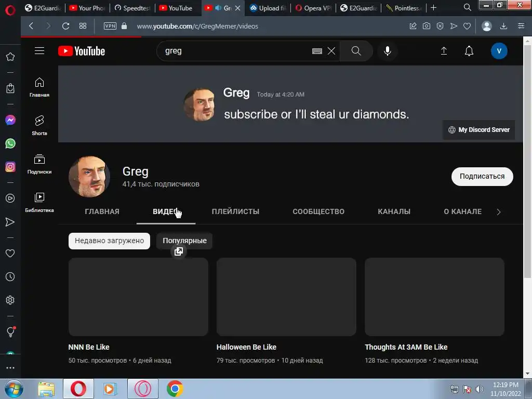Image resolution: width=532 pixels, height=399 pixels.
Task: Switch to Upload files tab
Action: (x=269, y=8)
